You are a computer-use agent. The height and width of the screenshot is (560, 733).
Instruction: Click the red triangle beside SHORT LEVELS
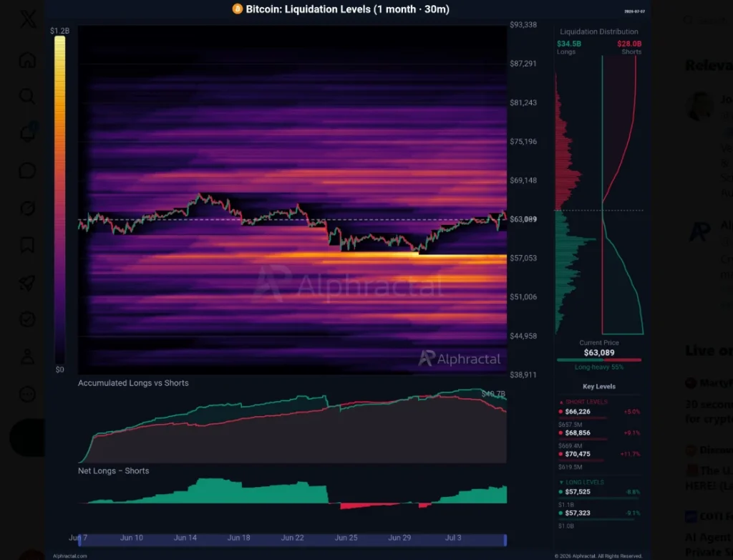coord(561,402)
